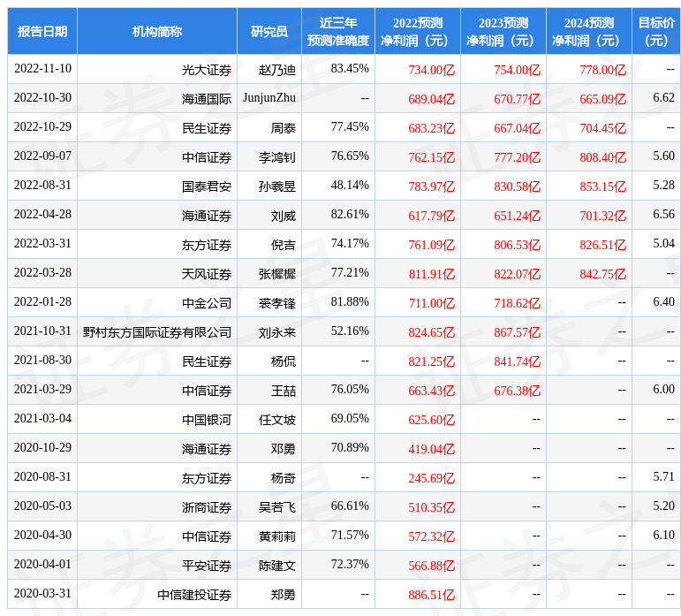Click the 419.04亿 profit value
Image resolution: width=681 pixels, height=616 pixels.
click(x=431, y=449)
